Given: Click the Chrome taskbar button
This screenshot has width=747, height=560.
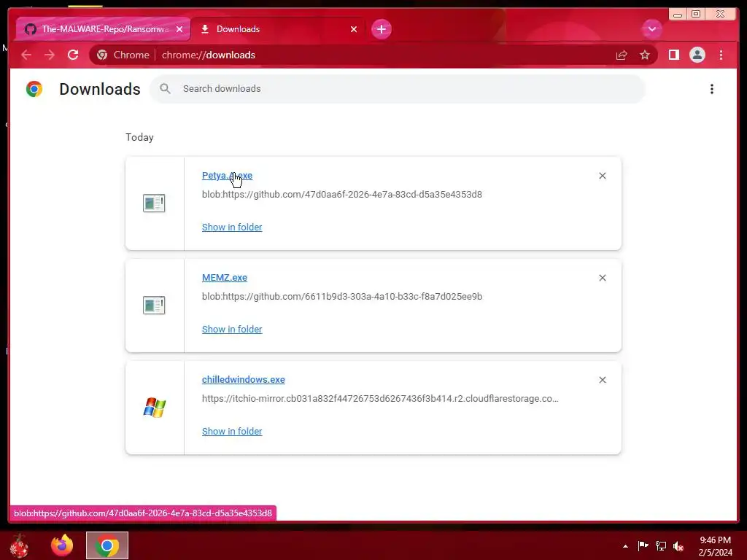Looking at the screenshot, I should [107, 545].
